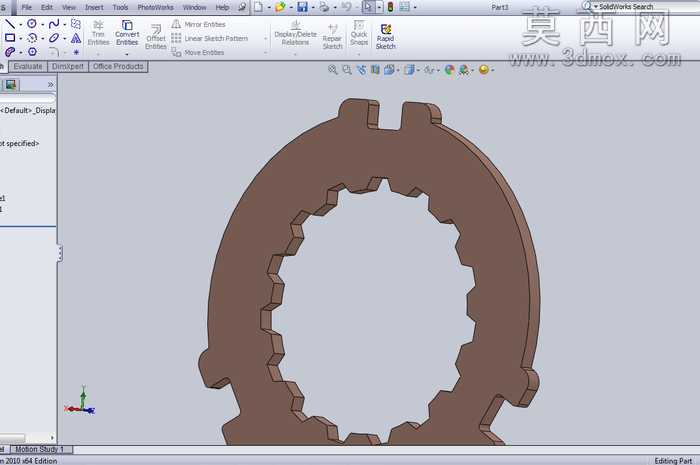Click Move Entities
This screenshot has width=700, height=465.
[198, 52]
